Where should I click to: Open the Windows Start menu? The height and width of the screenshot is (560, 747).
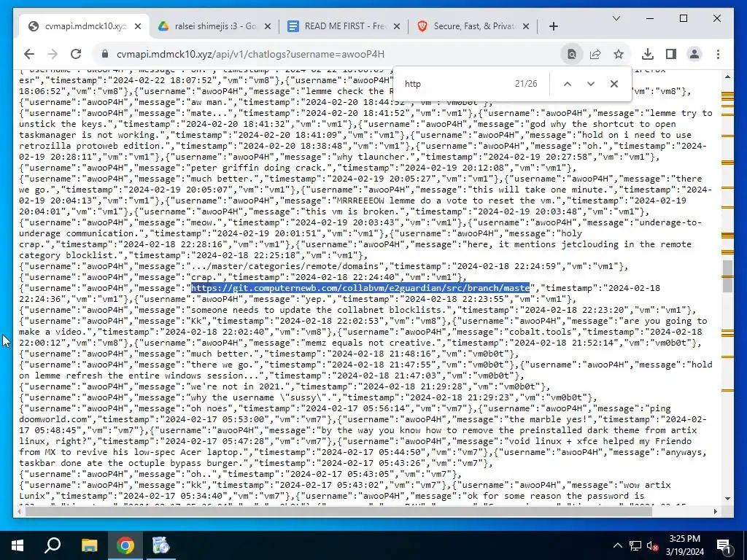18,545
